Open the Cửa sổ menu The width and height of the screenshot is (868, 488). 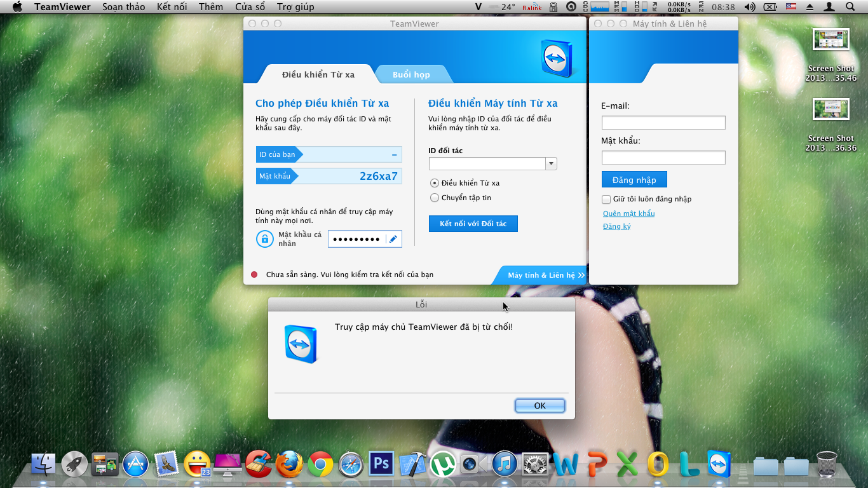click(x=250, y=7)
